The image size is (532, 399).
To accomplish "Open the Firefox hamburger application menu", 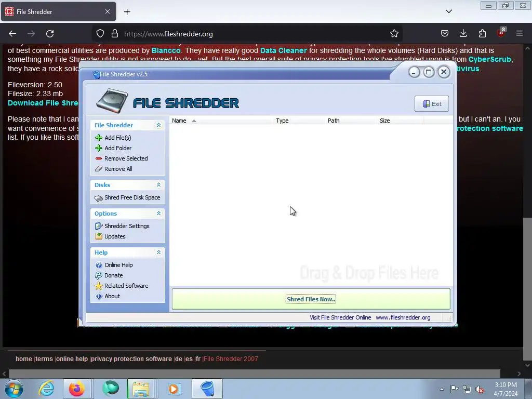I will pyautogui.click(x=520, y=33).
